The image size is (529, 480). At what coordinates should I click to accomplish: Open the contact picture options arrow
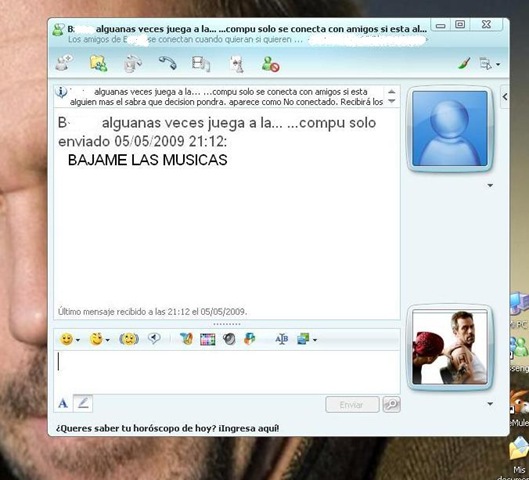pyautogui.click(x=490, y=185)
